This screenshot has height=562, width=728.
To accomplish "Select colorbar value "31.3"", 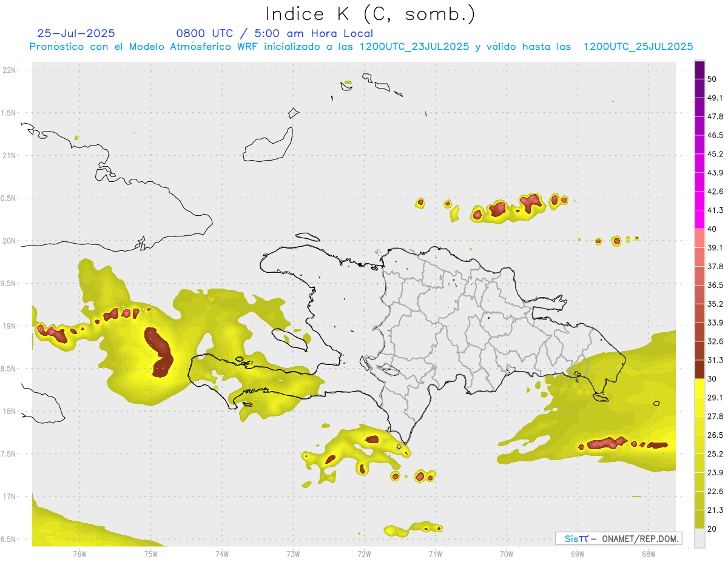I will [715, 360].
